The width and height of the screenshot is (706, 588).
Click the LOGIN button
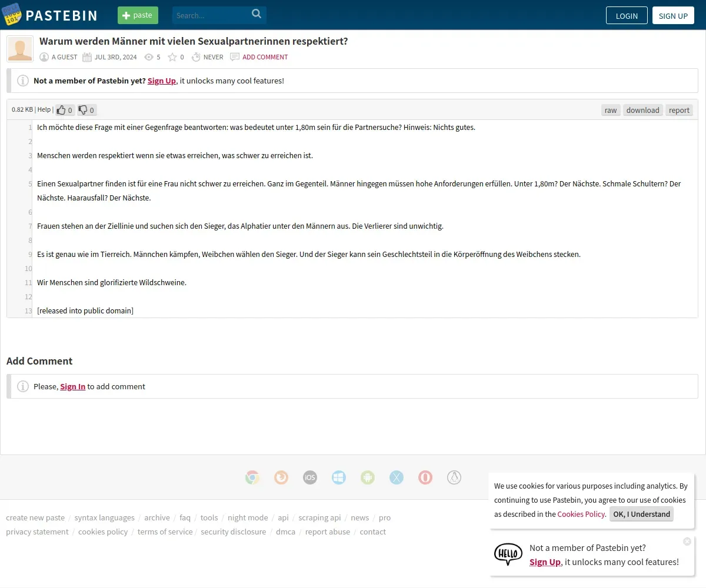(627, 15)
